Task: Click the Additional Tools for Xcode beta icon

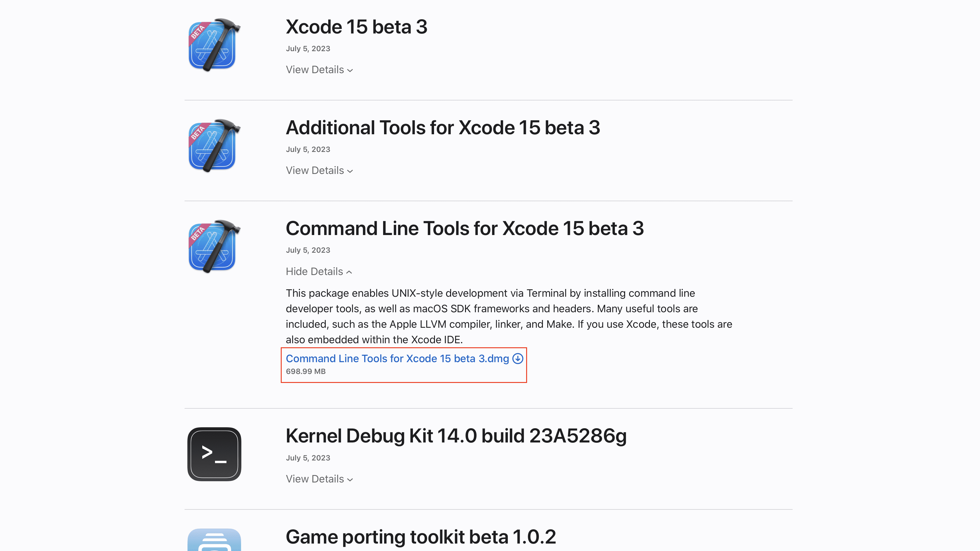Action: [x=214, y=146]
